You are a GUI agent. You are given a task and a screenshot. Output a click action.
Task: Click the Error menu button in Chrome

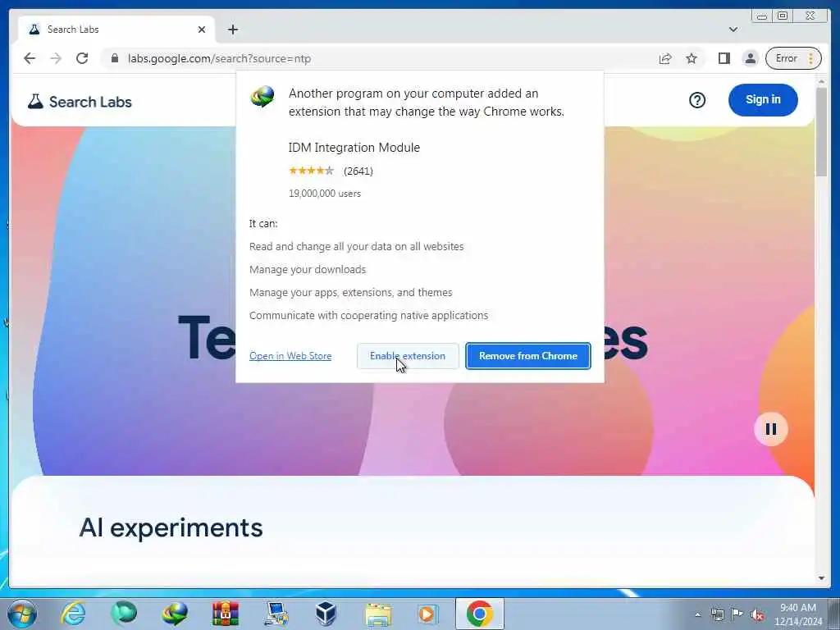coord(793,58)
